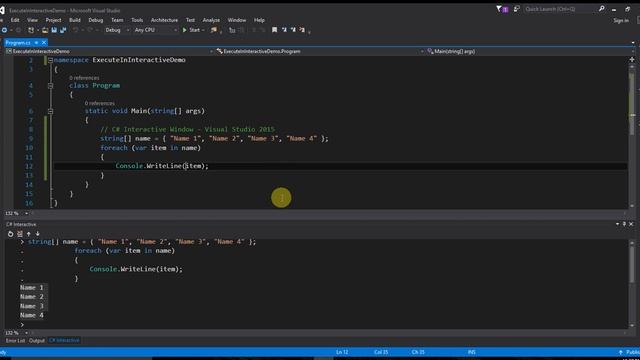Open the Help menu
Screen dimensions: 640x360
coord(259,20)
